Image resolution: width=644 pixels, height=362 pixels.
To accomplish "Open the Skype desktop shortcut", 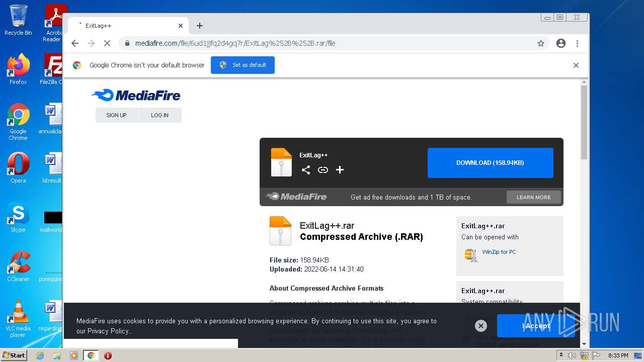I will pos(18,217).
